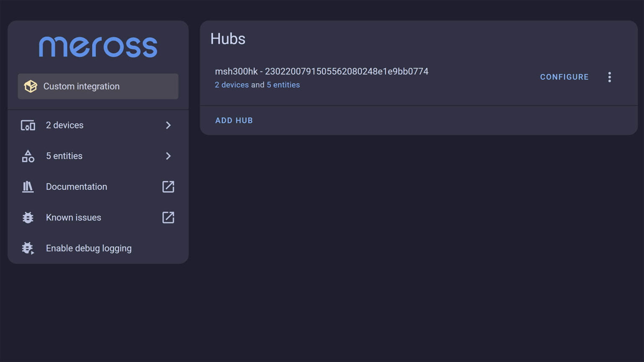Screen dimensions: 644x362
Task: Open external link icon beside Known issues
Action: pyautogui.click(x=168, y=218)
